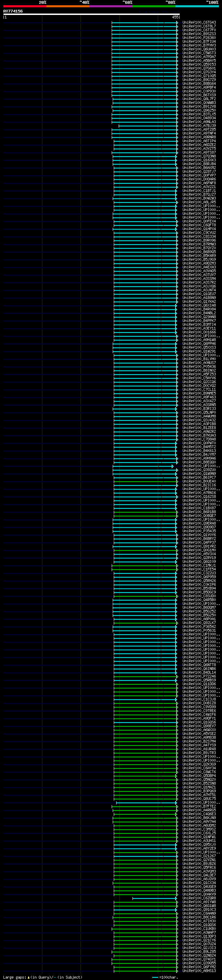222x980 pixels.
Task: Select the UniRef100_Q7G601 label
Action: 199,68
